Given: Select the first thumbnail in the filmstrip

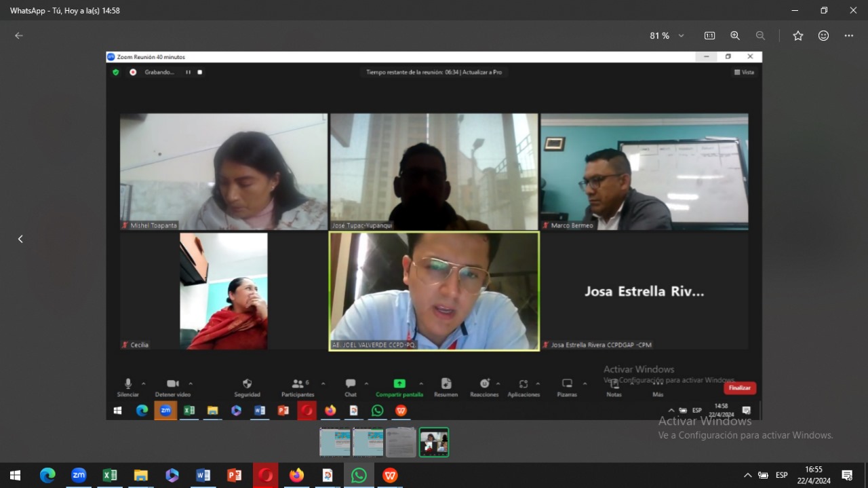Looking at the screenshot, I should pyautogui.click(x=335, y=443).
